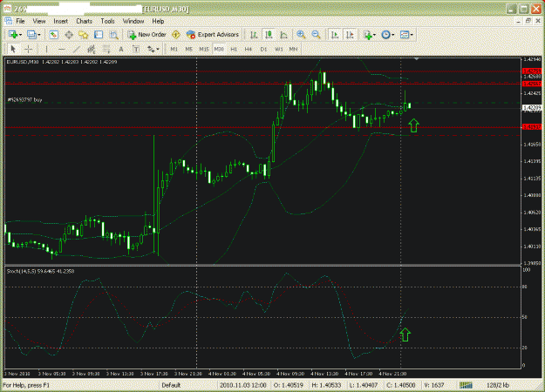Click the L: 1.40407 status value

tap(364, 385)
